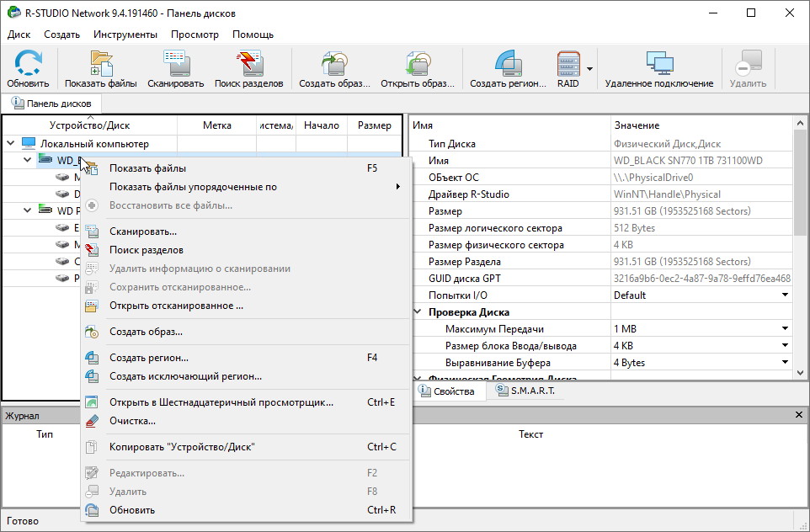Viewport: 810px width, 532px height.
Task: Click the GUID диска GPT value
Action: point(702,279)
